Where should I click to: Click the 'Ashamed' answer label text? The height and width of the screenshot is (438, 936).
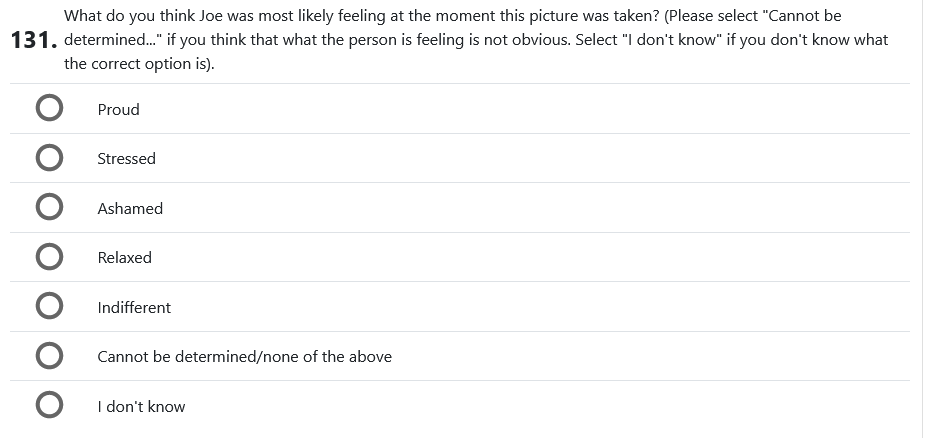(130, 209)
